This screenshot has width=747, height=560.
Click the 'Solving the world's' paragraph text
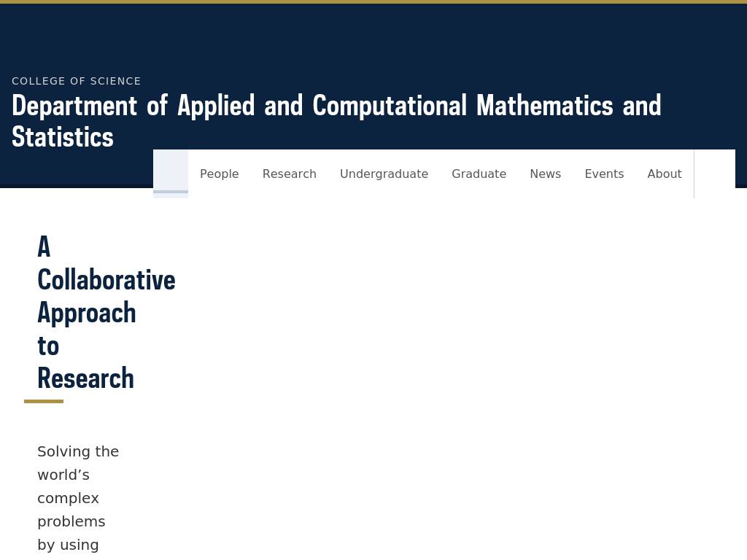pyautogui.click(x=77, y=462)
